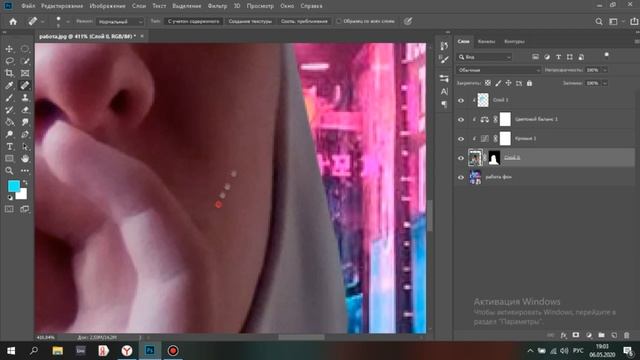Open the blend mode dropdown in Layers
The image size is (640, 360).
pyautogui.click(x=498, y=70)
